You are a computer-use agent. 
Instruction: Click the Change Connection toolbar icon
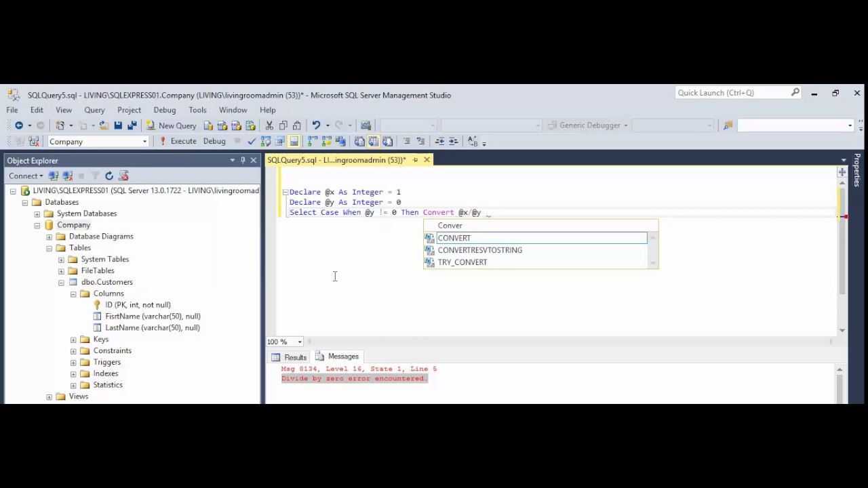click(x=34, y=141)
